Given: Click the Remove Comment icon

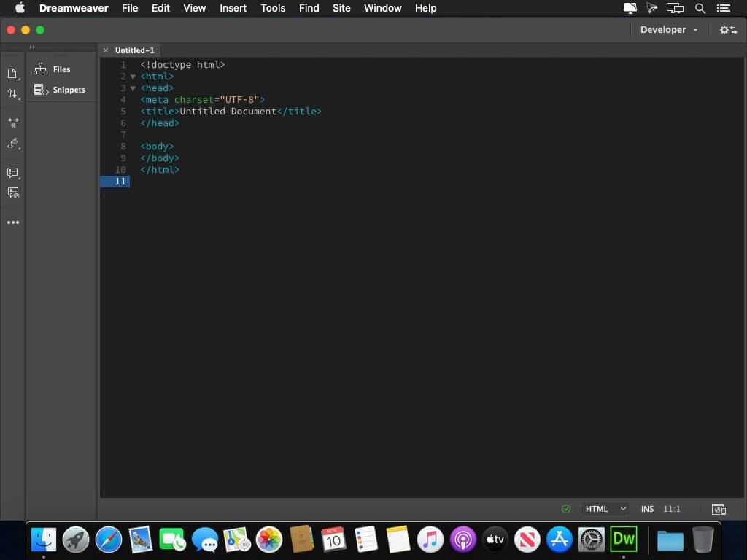Looking at the screenshot, I should (x=12, y=192).
